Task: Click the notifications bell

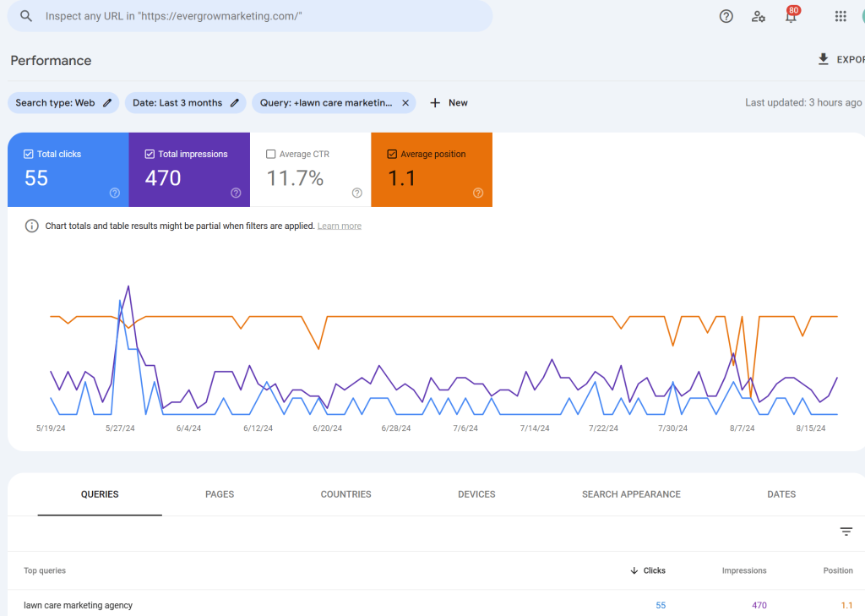Action: coord(791,16)
